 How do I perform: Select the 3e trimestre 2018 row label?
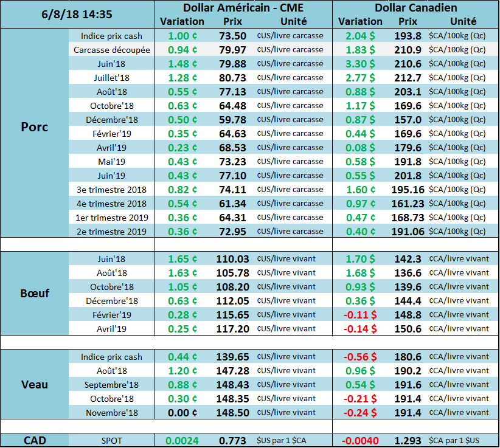pos(111,190)
